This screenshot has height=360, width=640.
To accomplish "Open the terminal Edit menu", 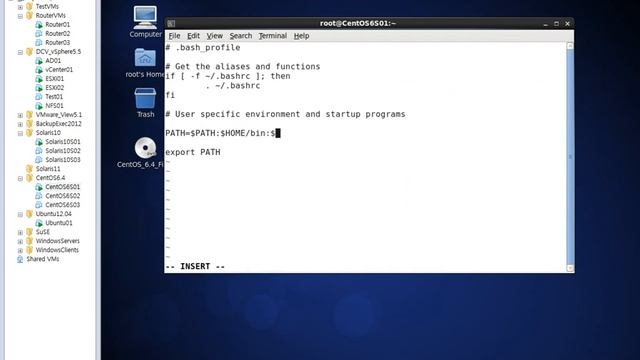I will pyautogui.click(x=193, y=36).
